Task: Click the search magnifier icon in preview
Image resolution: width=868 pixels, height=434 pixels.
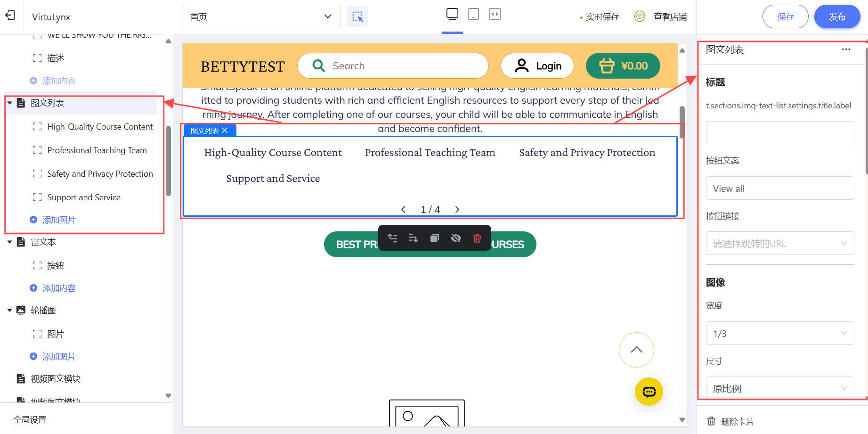Action: pos(319,66)
